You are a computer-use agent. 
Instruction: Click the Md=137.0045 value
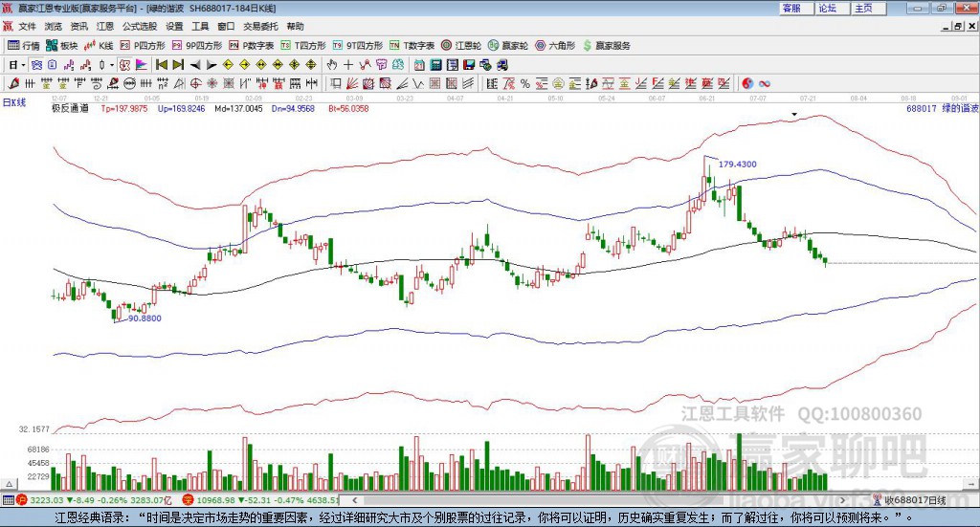(x=238, y=109)
